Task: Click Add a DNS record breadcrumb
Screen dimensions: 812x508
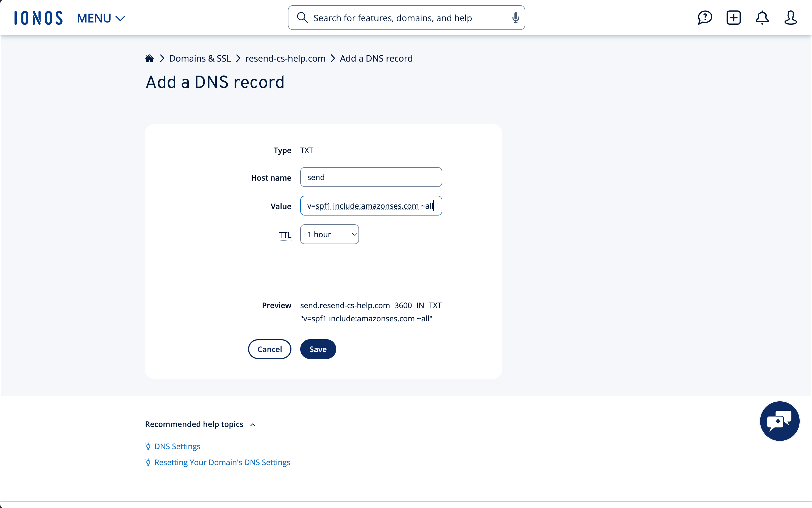Action: tap(376, 59)
